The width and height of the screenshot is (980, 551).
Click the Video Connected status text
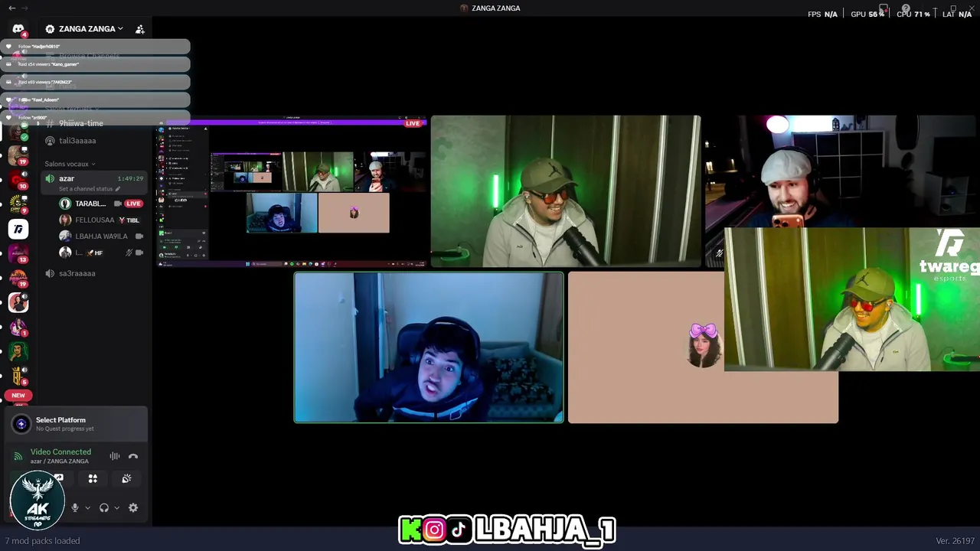[60, 452]
